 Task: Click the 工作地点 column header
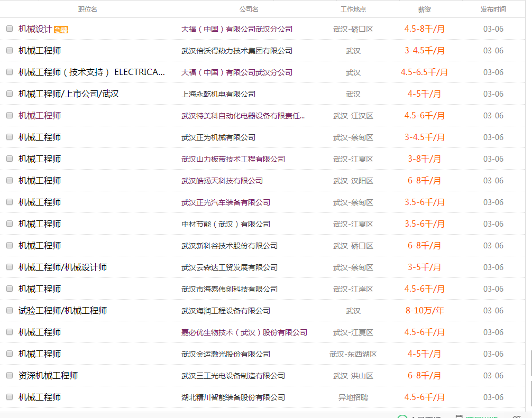[x=353, y=10]
